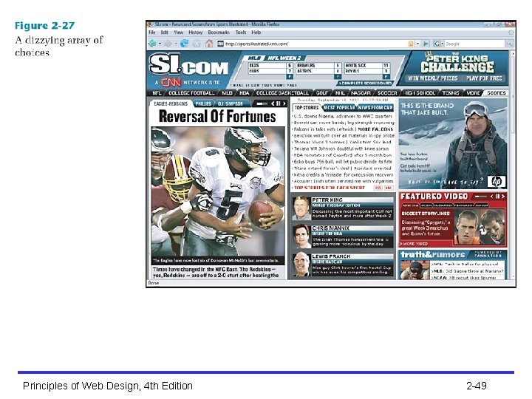
Task: Click the HP logo in the ad
Action: point(497,182)
